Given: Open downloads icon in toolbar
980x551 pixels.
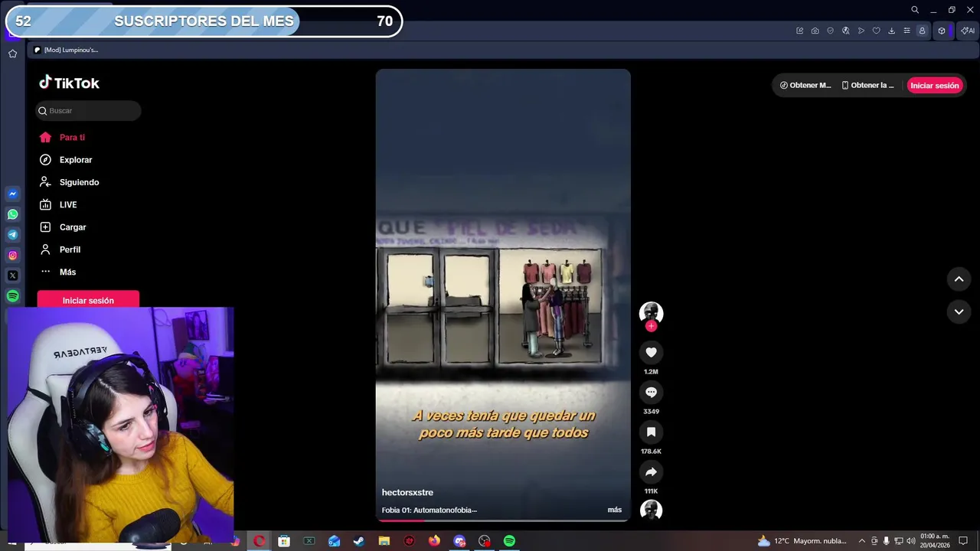Looking at the screenshot, I should click(x=891, y=31).
